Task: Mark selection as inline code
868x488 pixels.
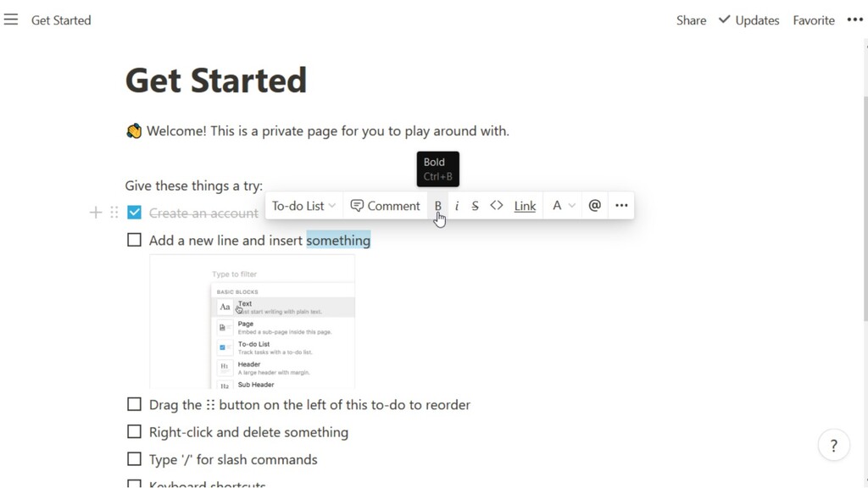Action: pyautogui.click(x=497, y=206)
